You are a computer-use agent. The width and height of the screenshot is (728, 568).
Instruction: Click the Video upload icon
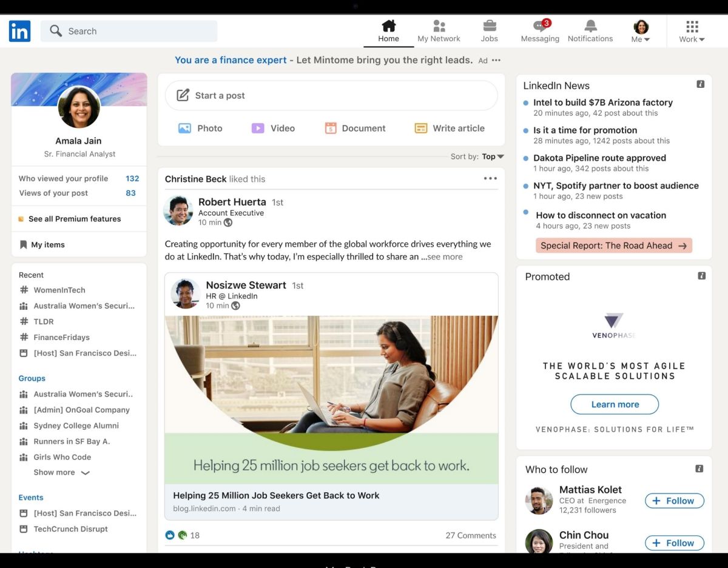[258, 129]
